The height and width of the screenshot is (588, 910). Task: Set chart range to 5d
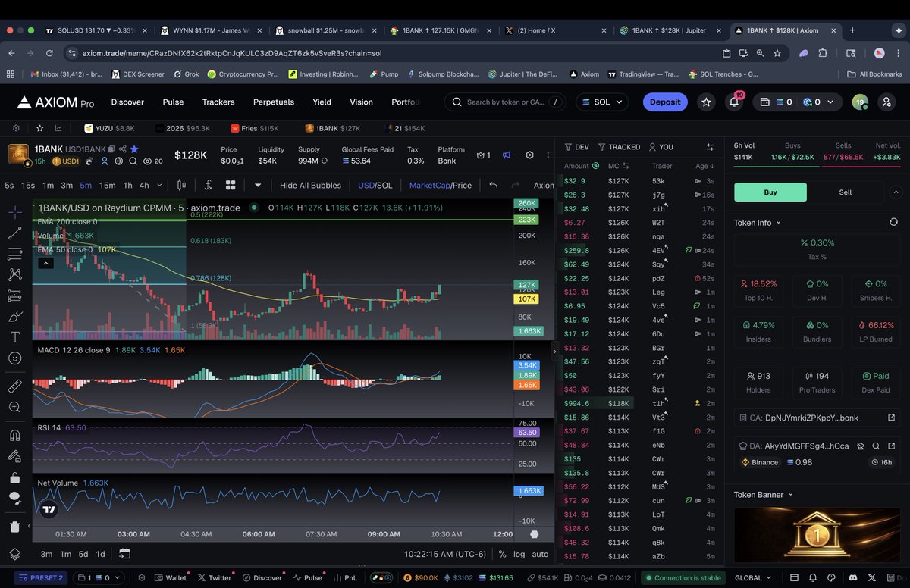tap(83, 554)
